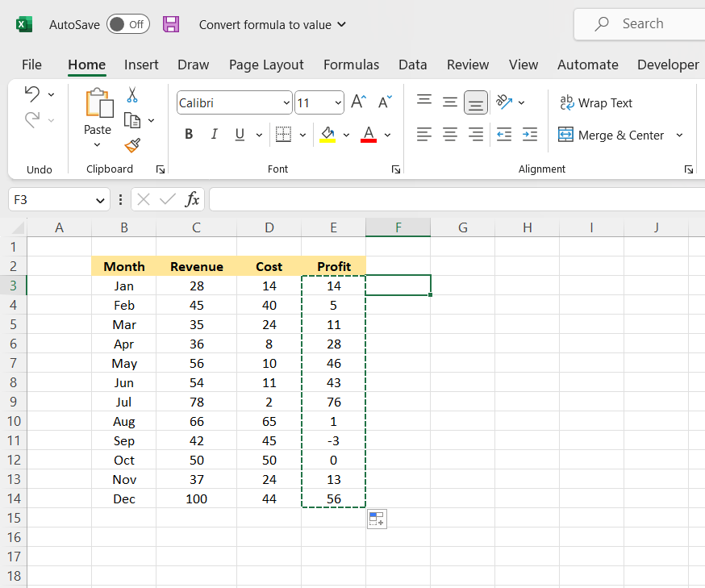Click inside the Search box
705x588 pixels.
click(x=643, y=24)
